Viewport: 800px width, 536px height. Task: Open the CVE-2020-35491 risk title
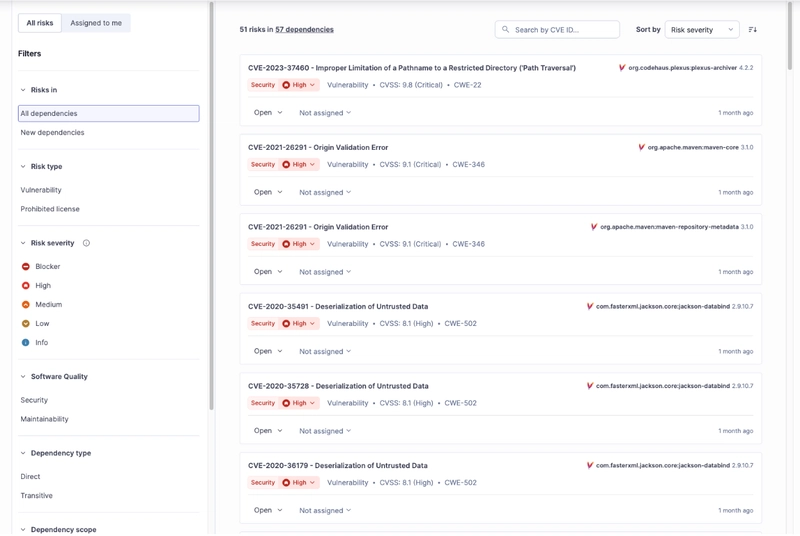coord(338,306)
